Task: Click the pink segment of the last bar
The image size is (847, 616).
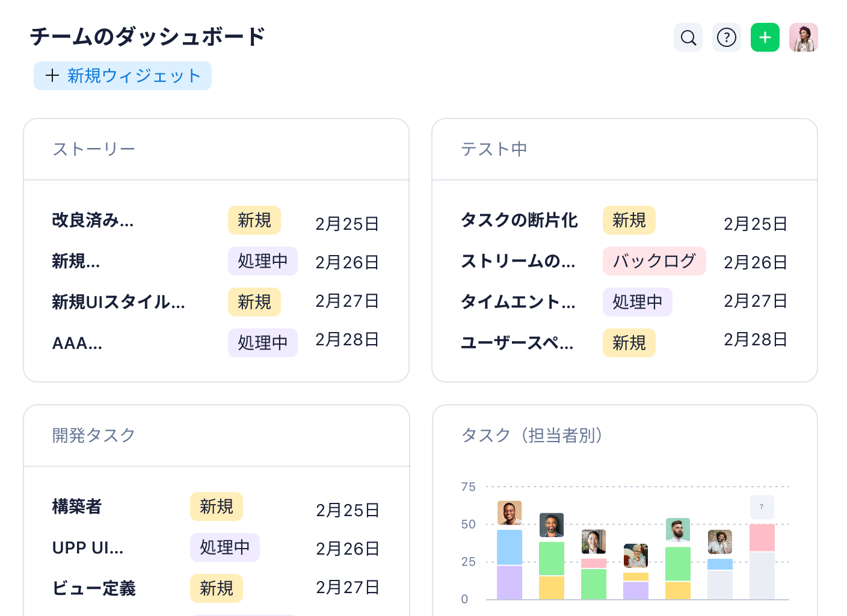Action: click(x=762, y=538)
